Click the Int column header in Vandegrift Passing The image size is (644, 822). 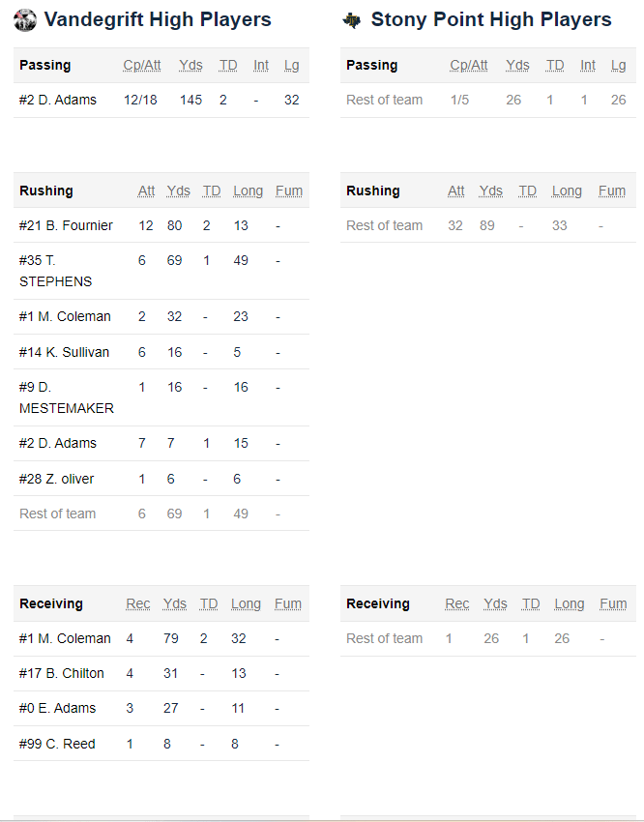pyautogui.click(x=261, y=65)
